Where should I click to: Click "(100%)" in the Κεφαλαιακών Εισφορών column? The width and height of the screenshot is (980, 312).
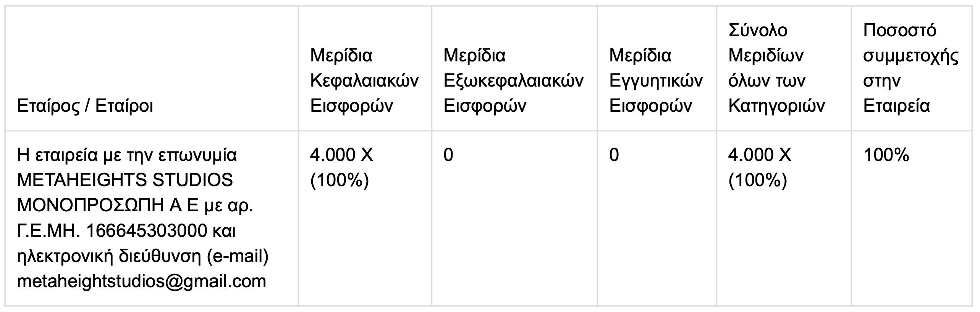[x=340, y=180]
